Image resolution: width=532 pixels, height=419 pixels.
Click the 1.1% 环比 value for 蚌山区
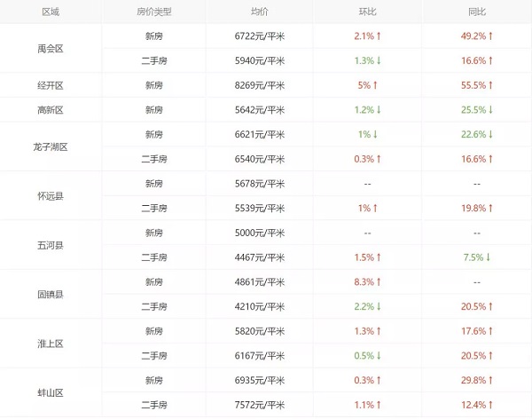(x=367, y=405)
